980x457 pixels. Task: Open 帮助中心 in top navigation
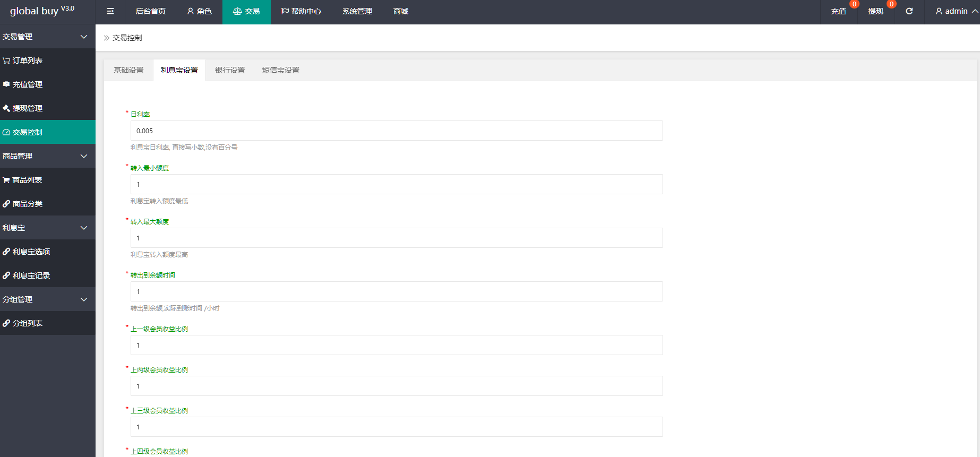click(301, 11)
